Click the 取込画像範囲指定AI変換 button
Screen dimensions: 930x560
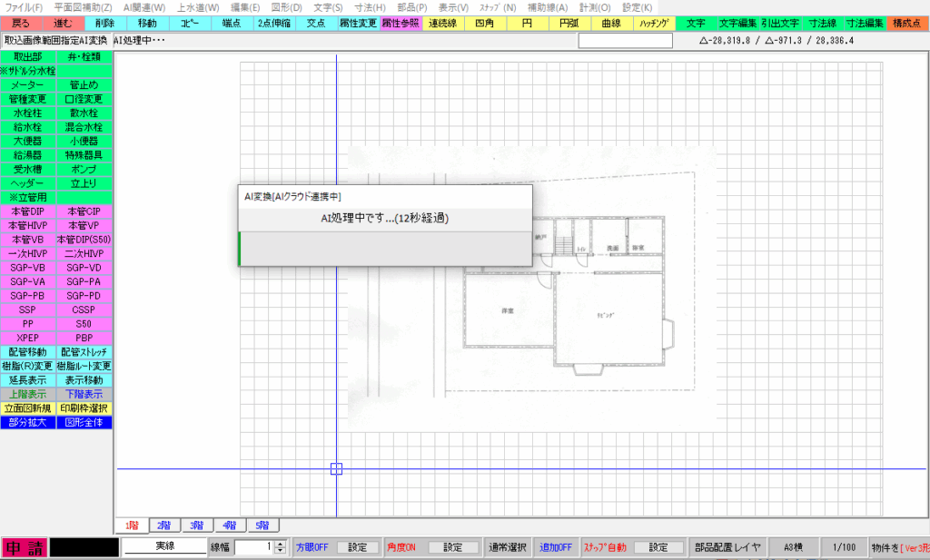[x=56, y=40]
